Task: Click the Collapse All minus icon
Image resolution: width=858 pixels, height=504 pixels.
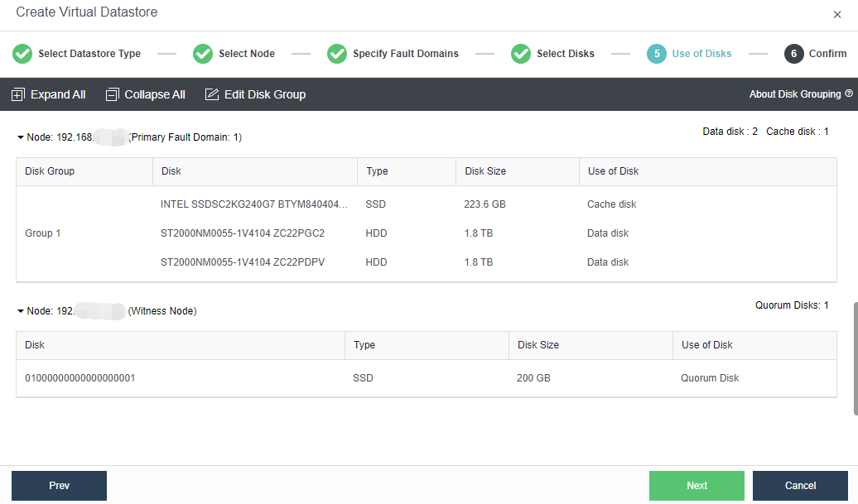Action: (x=113, y=95)
